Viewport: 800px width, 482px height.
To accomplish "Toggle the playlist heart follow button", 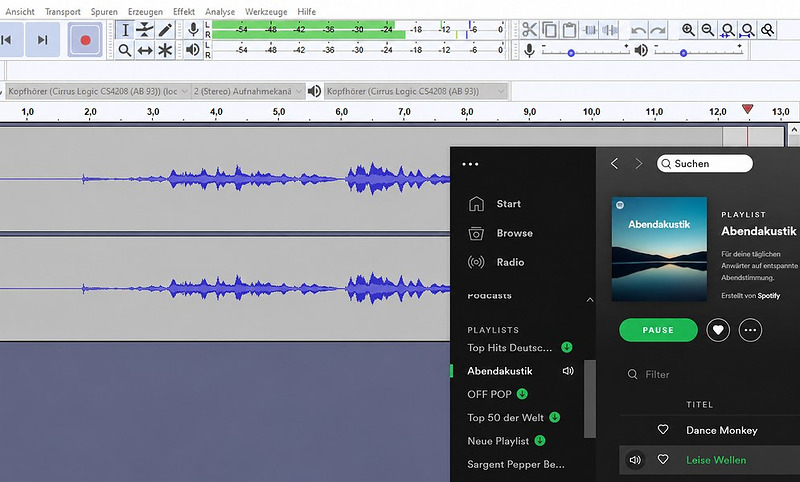I will 718,330.
